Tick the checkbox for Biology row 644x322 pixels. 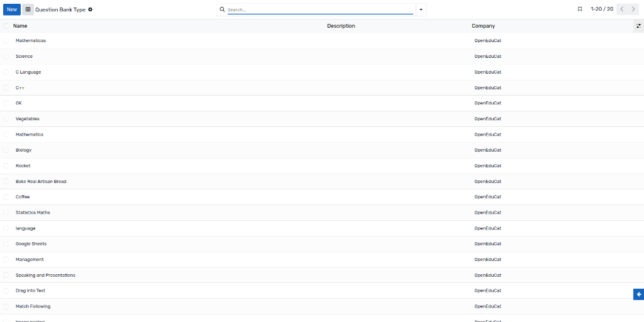6,150
